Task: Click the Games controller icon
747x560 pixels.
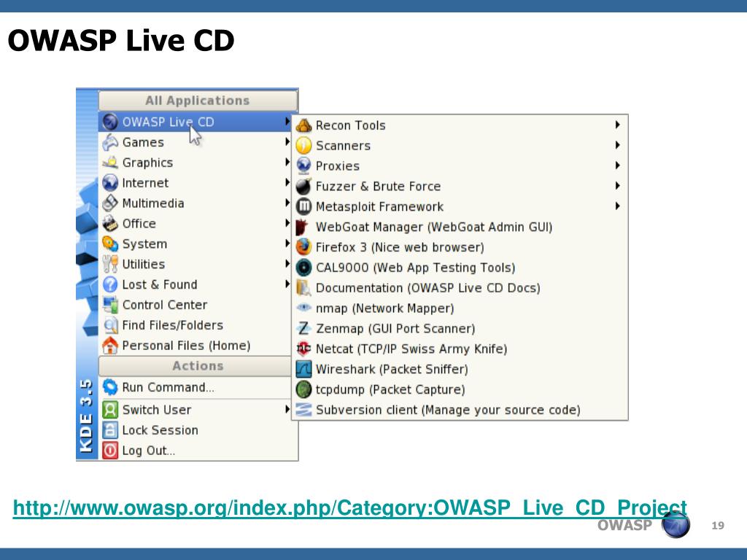Action: coord(110,142)
